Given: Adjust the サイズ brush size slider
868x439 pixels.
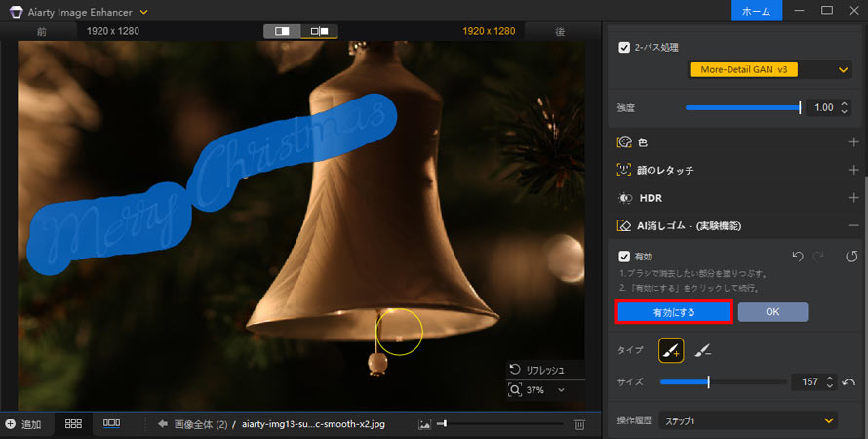Looking at the screenshot, I should pyautogui.click(x=723, y=382).
